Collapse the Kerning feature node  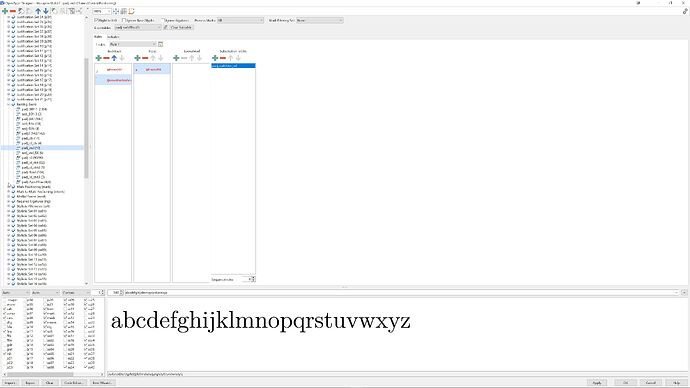[x=8, y=104]
